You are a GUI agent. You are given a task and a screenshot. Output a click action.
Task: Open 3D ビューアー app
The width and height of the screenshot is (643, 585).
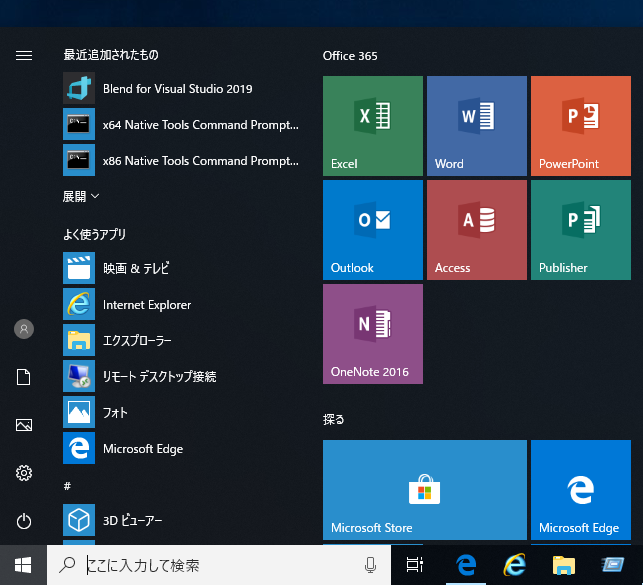[x=182, y=520]
